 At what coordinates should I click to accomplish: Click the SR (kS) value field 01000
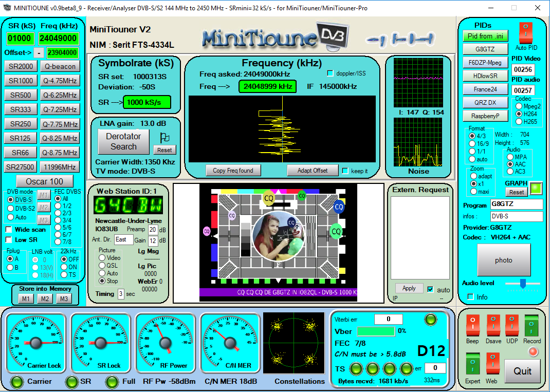coord(20,38)
